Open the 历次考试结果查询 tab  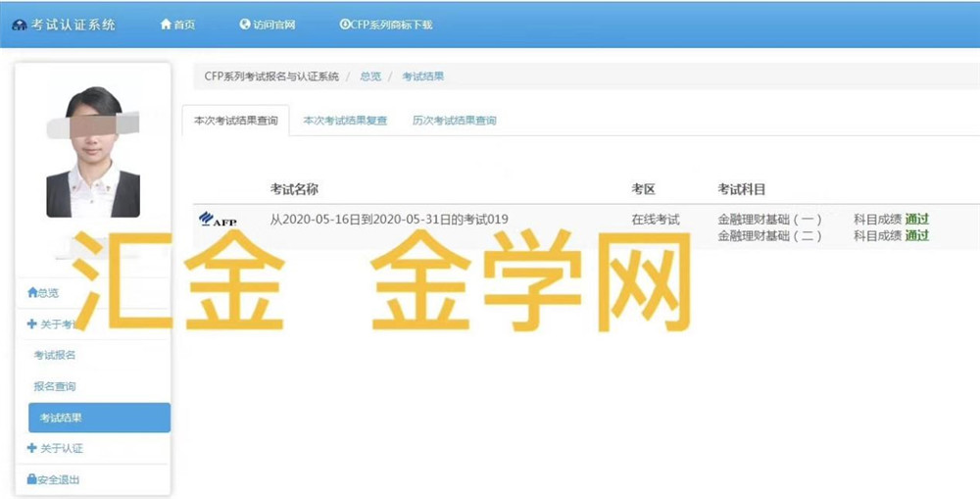coord(454,121)
